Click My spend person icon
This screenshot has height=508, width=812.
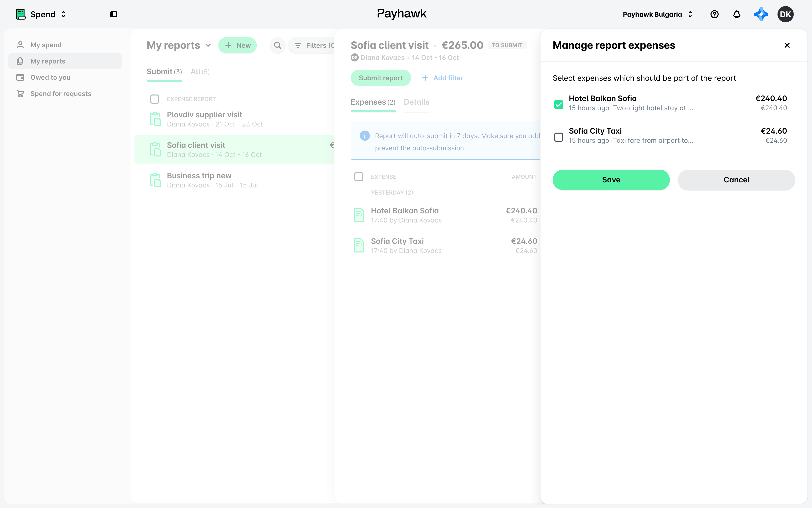tap(21, 45)
